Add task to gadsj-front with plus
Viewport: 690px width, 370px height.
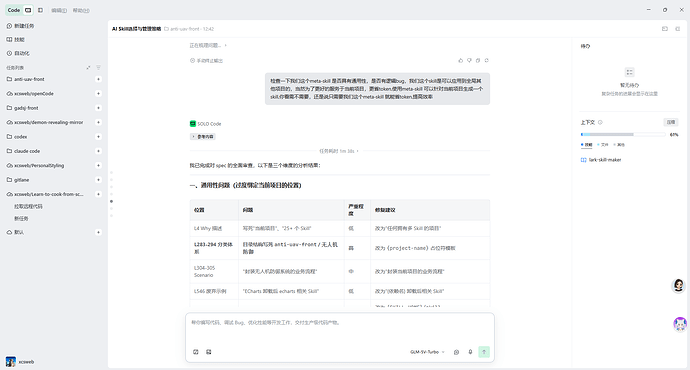pos(98,108)
